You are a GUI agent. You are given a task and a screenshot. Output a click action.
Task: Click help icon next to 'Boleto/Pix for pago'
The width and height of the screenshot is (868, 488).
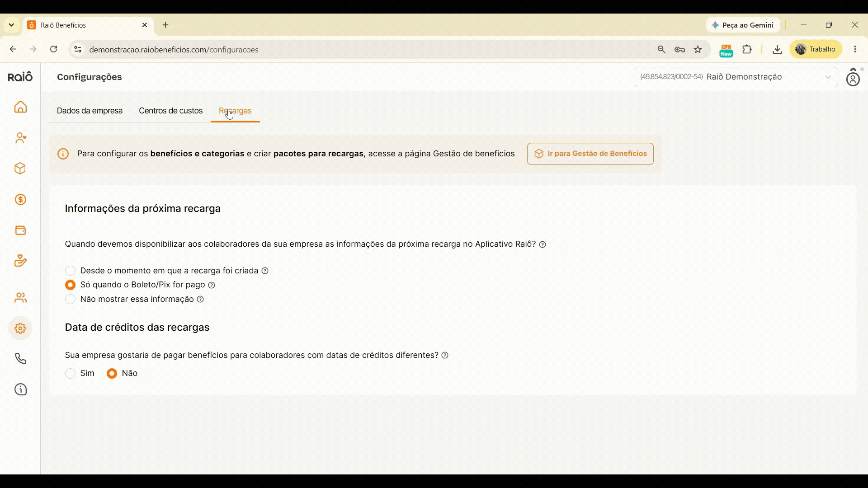click(212, 285)
